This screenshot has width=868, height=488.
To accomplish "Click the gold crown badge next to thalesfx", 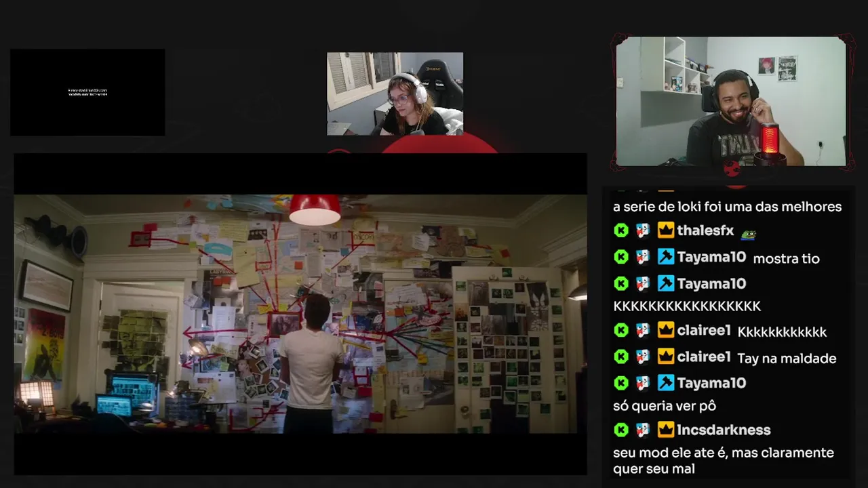I will tap(665, 231).
